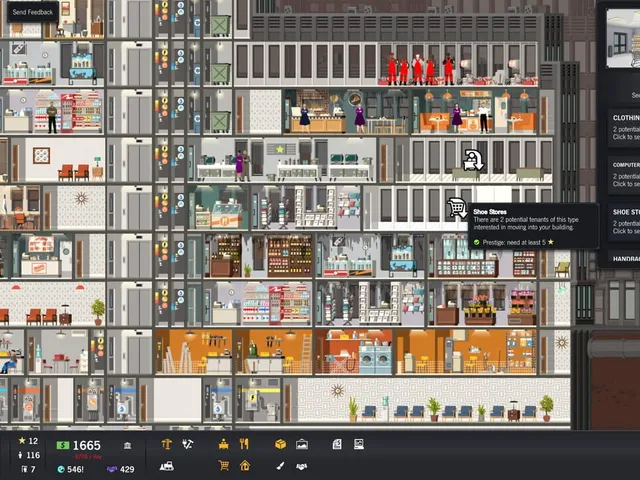640x480 pixels.
Task: Click the Send Feedback button
Action: coord(33,12)
